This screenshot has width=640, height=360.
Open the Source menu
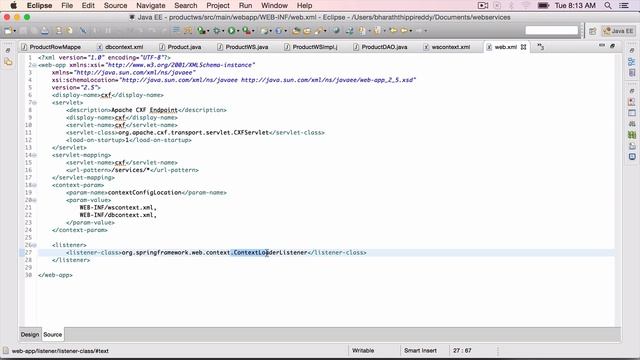point(116,6)
